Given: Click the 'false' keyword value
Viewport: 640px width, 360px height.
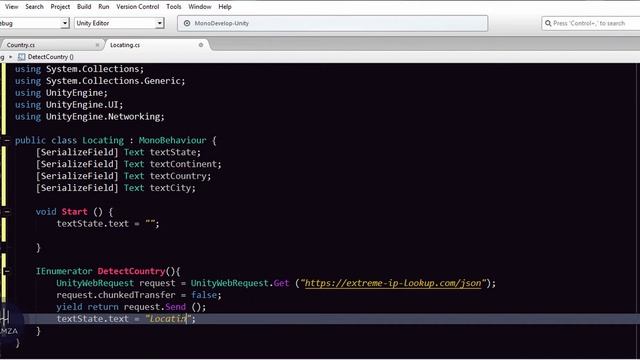Looking at the screenshot, I should coord(204,295).
